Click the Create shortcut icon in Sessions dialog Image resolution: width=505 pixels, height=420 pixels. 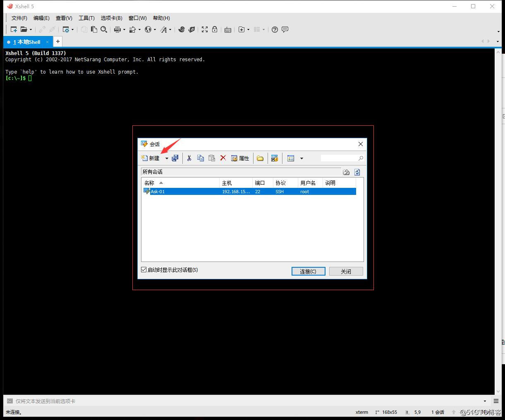(274, 158)
